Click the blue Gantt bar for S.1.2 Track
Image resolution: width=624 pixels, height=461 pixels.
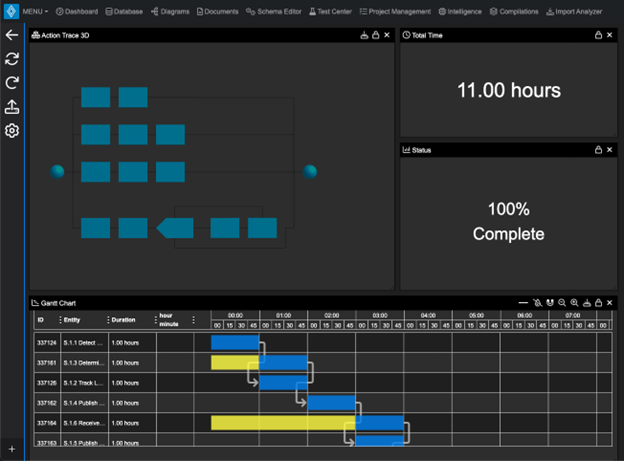pyautogui.click(x=283, y=383)
